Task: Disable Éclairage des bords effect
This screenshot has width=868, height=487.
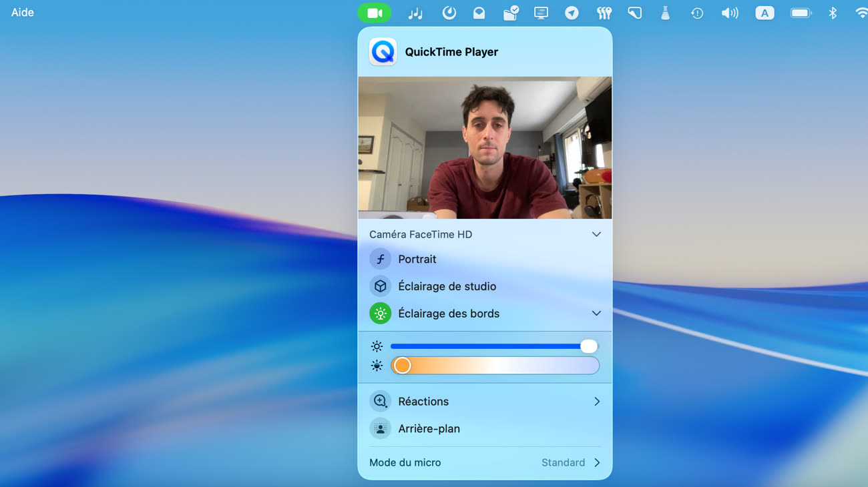Action: pyautogui.click(x=381, y=314)
